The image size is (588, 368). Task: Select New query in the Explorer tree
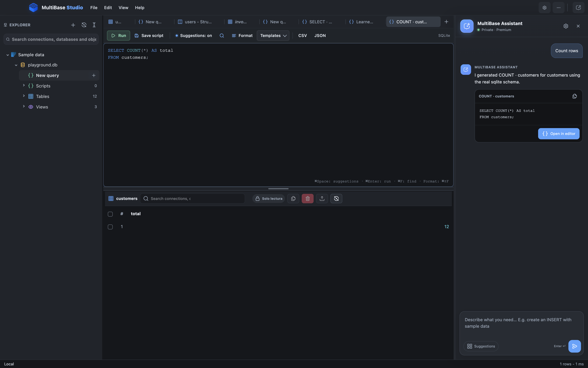click(59, 76)
